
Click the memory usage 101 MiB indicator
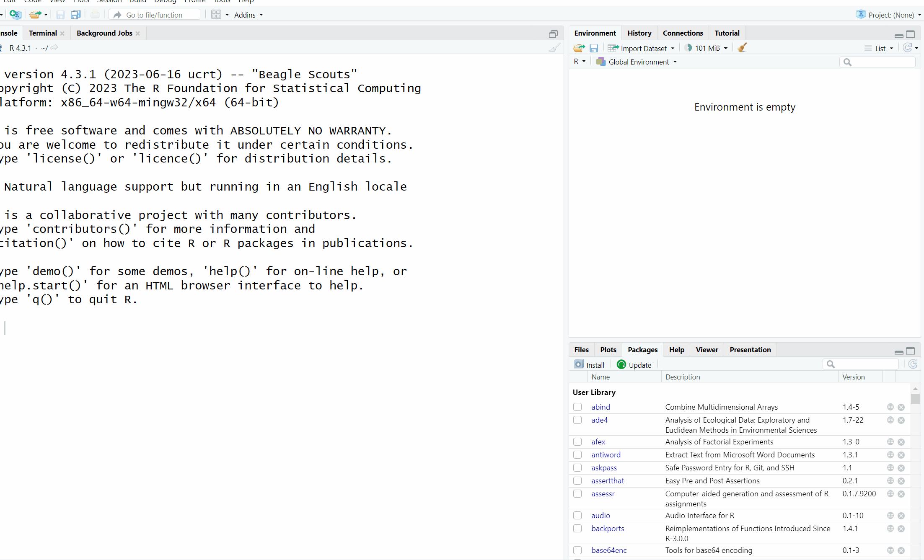coord(704,47)
